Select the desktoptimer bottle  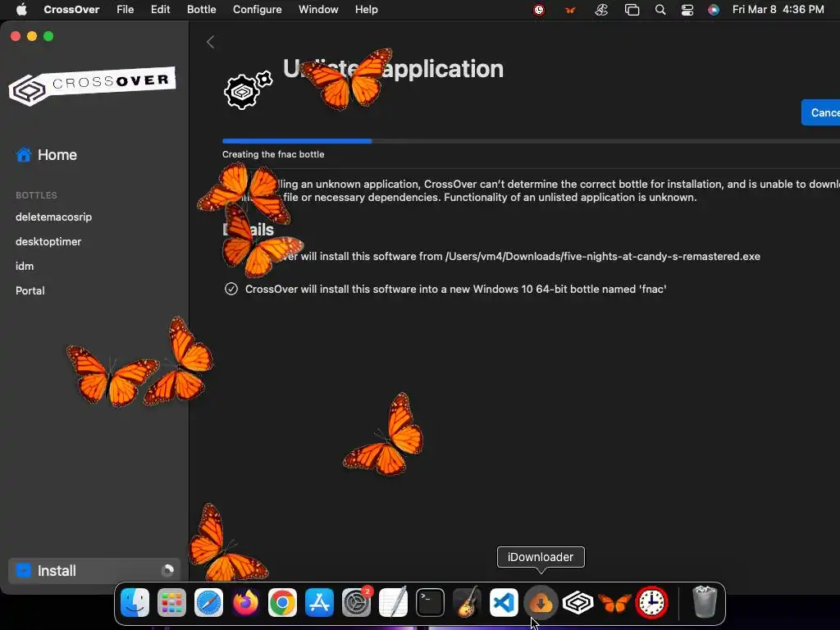[x=48, y=242]
